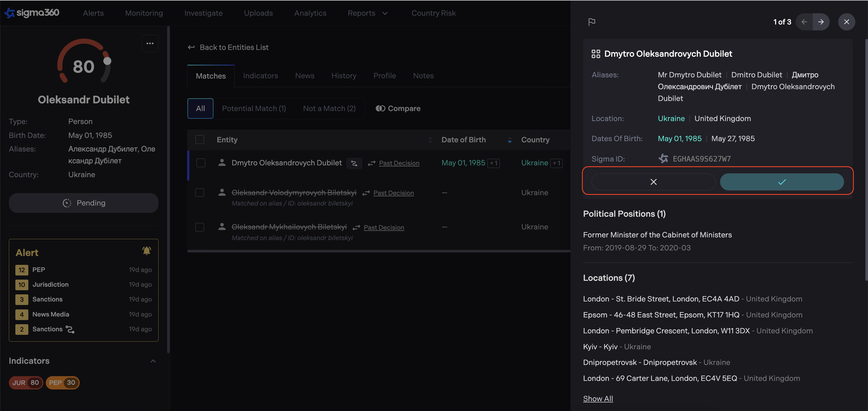Screen dimensions: 868x411
Task: Collapse the Indicators section
Action: click(x=153, y=361)
